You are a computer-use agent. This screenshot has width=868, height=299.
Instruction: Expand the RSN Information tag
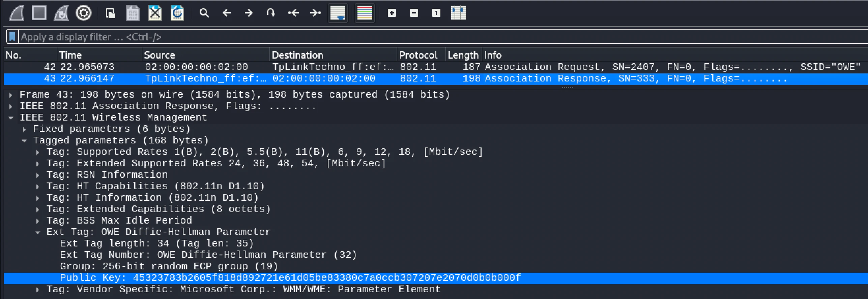coord(38,175)
